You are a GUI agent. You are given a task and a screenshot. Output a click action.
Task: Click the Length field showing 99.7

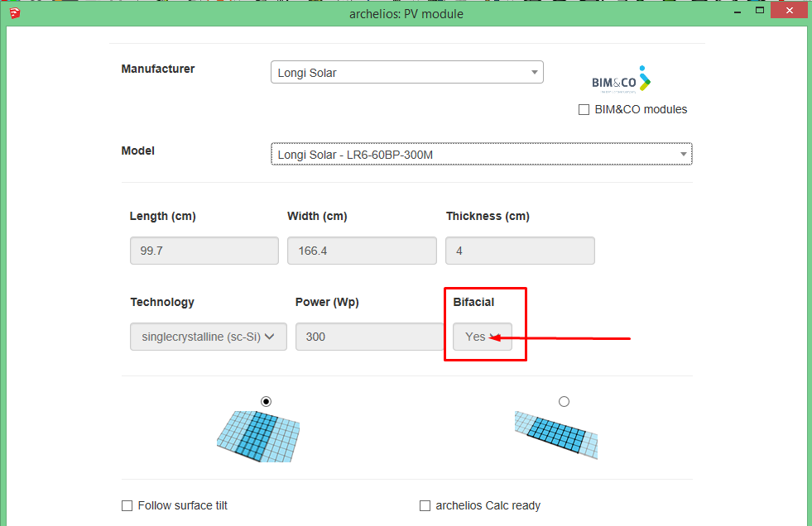coord(204,251)
